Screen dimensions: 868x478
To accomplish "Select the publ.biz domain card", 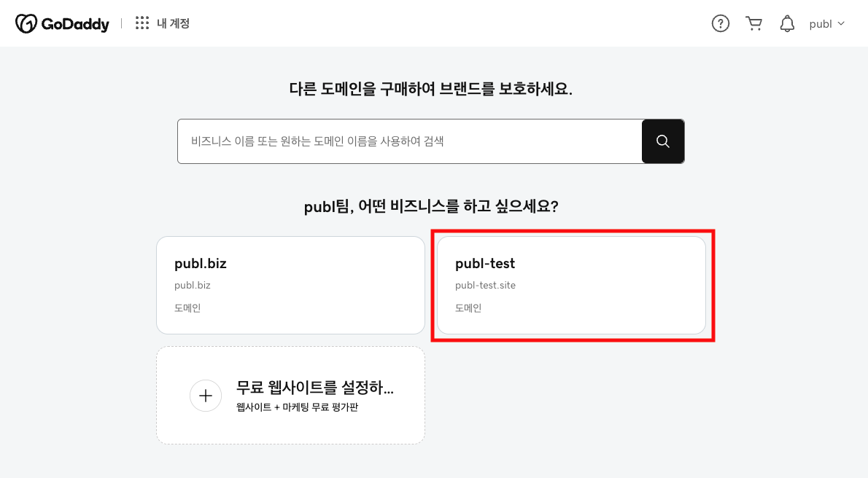I will coord(290,284).
